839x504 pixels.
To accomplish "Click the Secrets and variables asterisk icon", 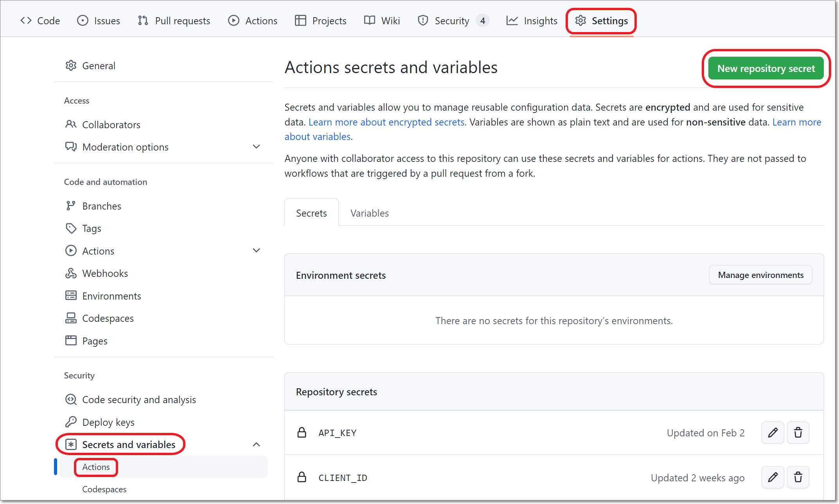I will click(x=71, y=445).
